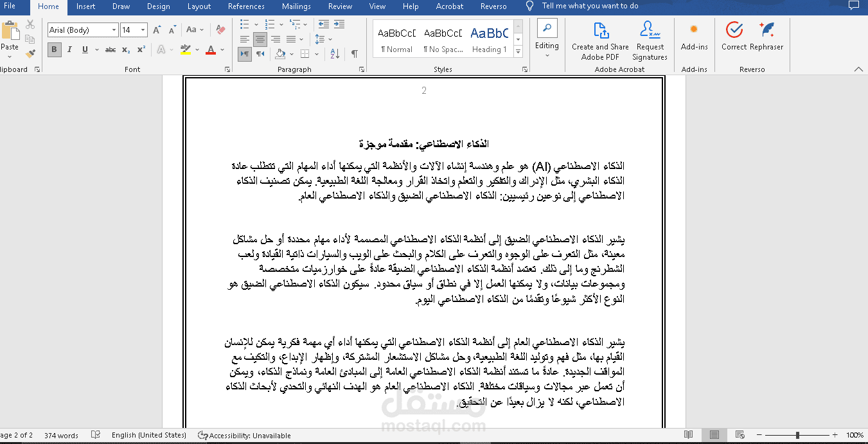Open the Review tab
This screenshot has width=868, height=444.
pyautogui.click(x=340, y=6)
